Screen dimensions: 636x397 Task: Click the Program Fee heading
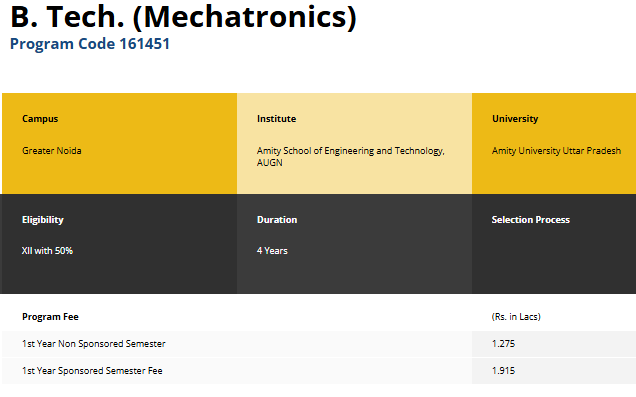pyautogui.click(x=50, y=317)
